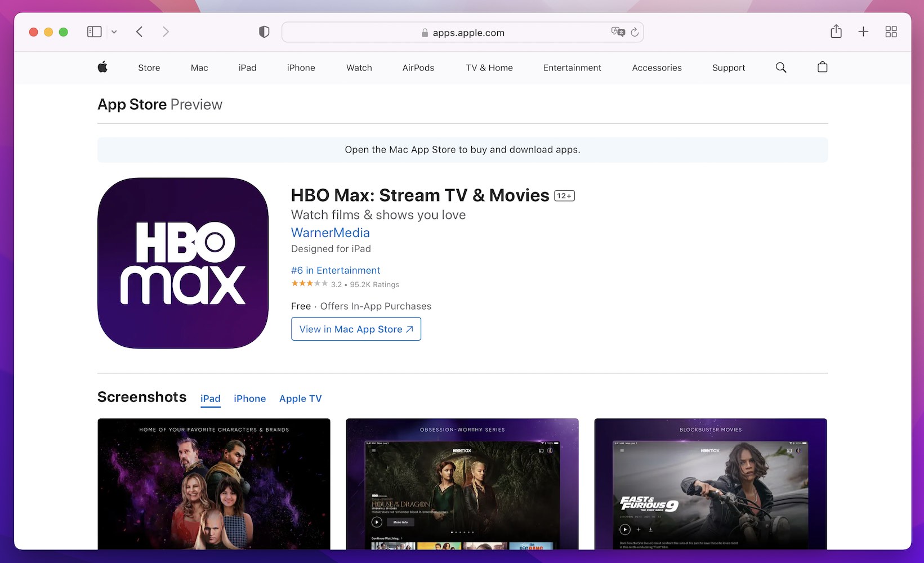Open a new tab
This screenshot has height=563, width=924.
[863, 32]
